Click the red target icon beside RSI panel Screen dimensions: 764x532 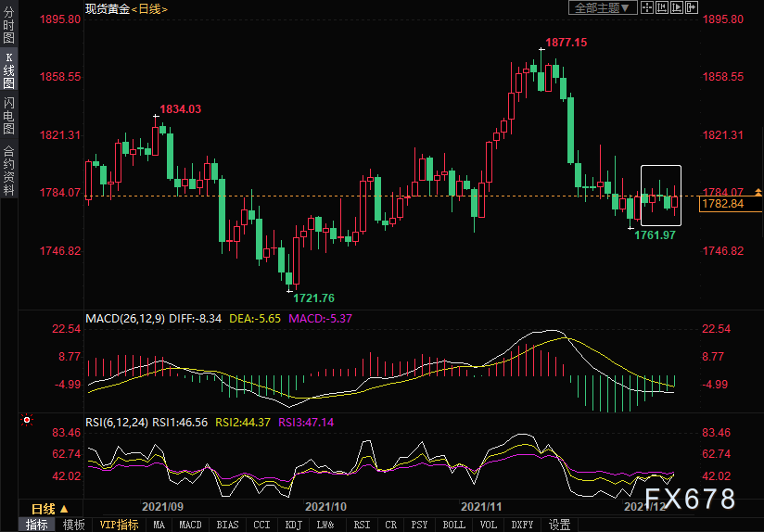click(27, 421)
